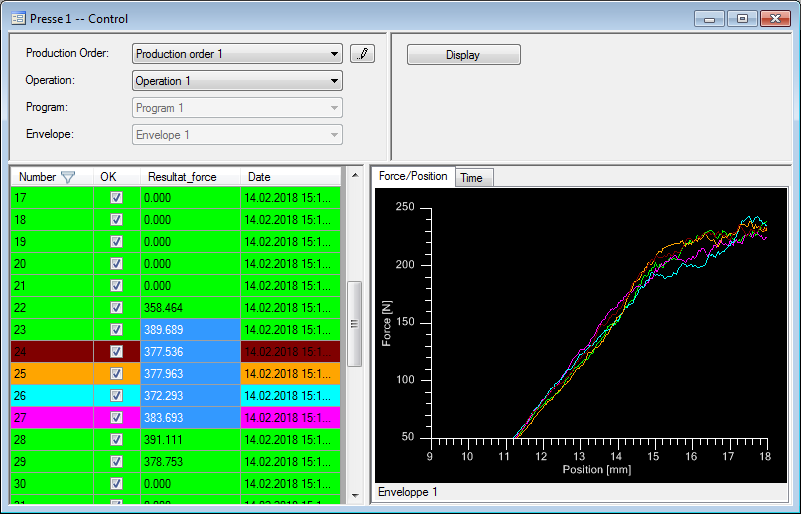Sort by the Number column header
The height and width of the screenshot is (514, 801).
(52, 177)
